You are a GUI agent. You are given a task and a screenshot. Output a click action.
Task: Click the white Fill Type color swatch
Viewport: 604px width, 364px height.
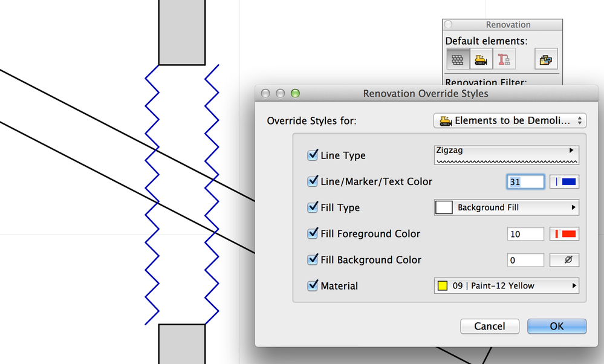pos(444,207)
